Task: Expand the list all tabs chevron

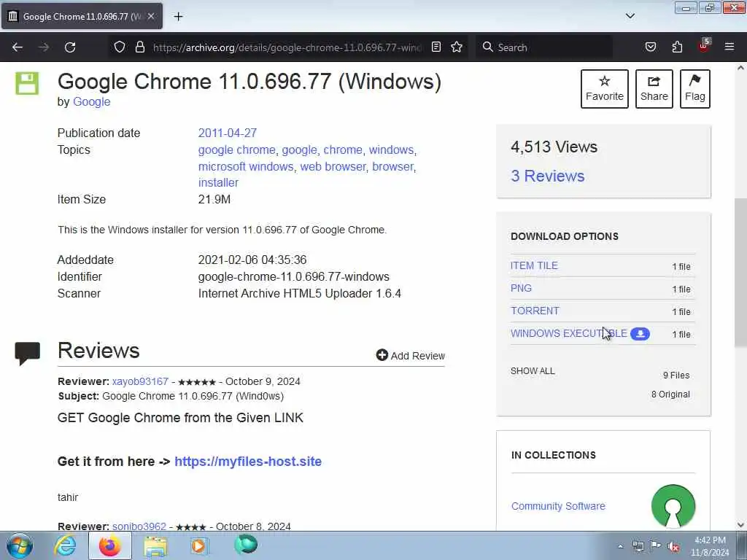Action: pyautogui.click(x=630, y=16)
